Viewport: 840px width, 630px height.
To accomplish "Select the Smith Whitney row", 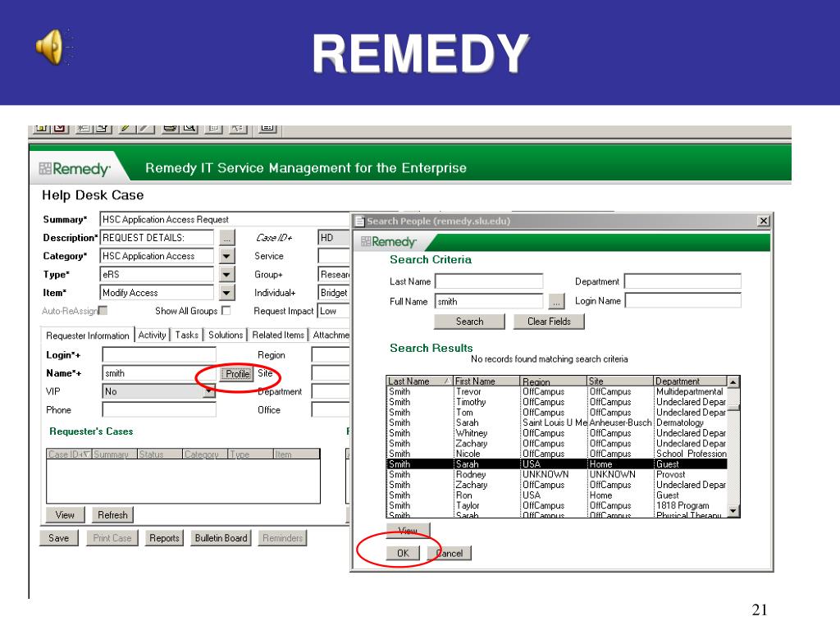I will tap(557, 433).
